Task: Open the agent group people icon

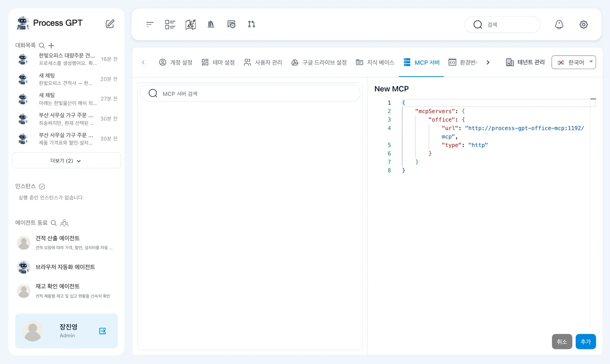Action: coord(64,223)
